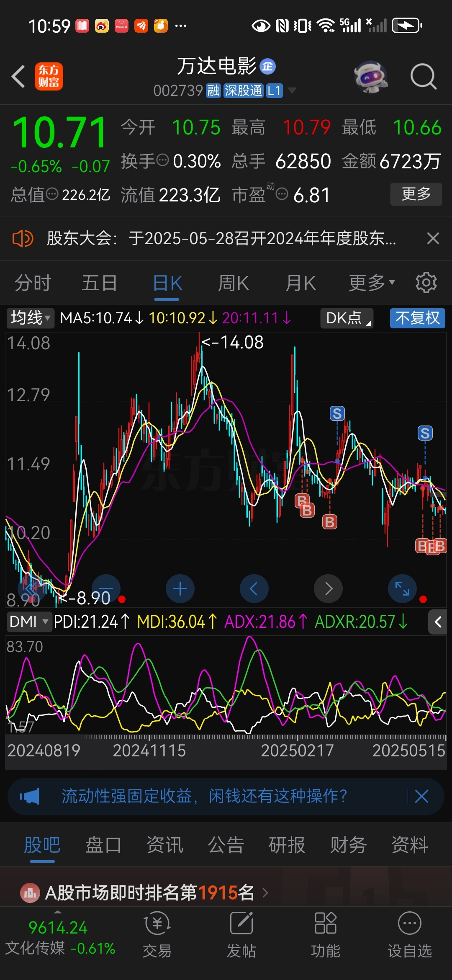Open the Eastmoney (东方财富) logo icon
Viewport: 452px width, 980px height.
[49, 76]
